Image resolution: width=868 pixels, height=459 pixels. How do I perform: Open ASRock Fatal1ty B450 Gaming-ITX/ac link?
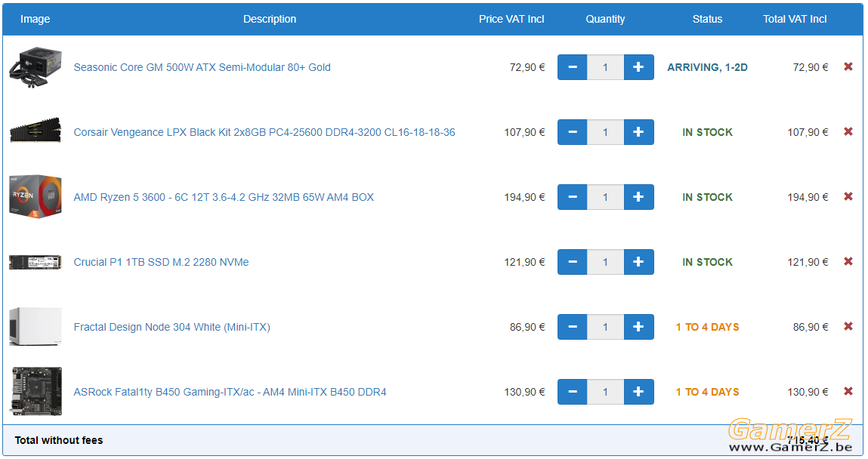click(x=230, y=392)
